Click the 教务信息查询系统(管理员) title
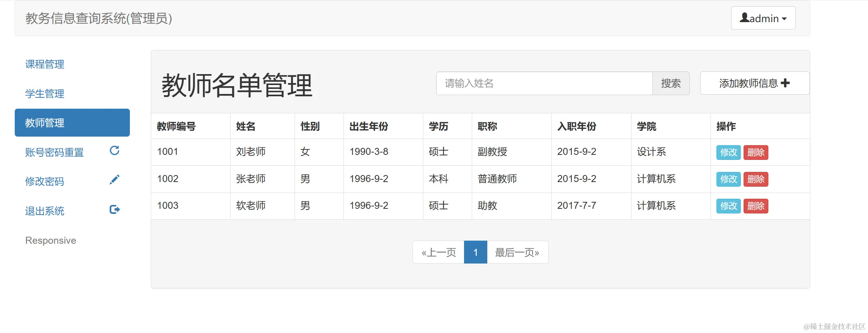Image resolution: width=868 pixels, height=333 pixels. pos(99,18)
